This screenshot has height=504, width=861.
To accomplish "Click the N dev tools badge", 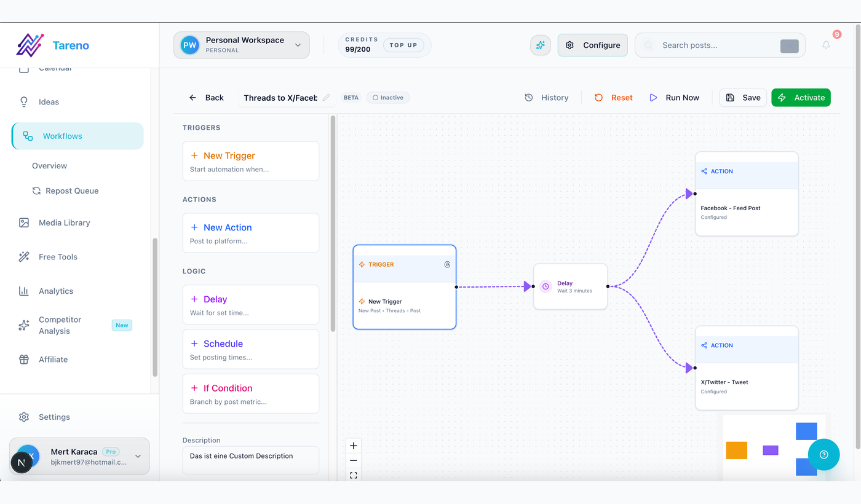I will point(22,463).
